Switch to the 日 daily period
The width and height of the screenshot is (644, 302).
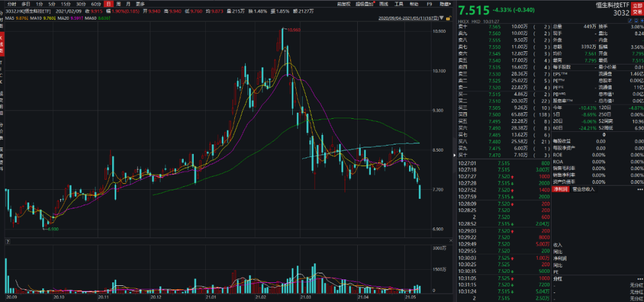pos(109,4)
